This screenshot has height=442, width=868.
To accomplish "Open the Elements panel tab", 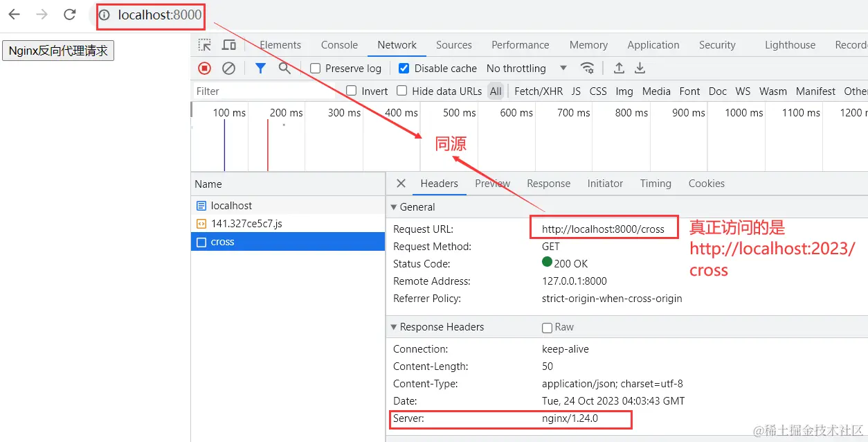I will (x=280, y=45).
